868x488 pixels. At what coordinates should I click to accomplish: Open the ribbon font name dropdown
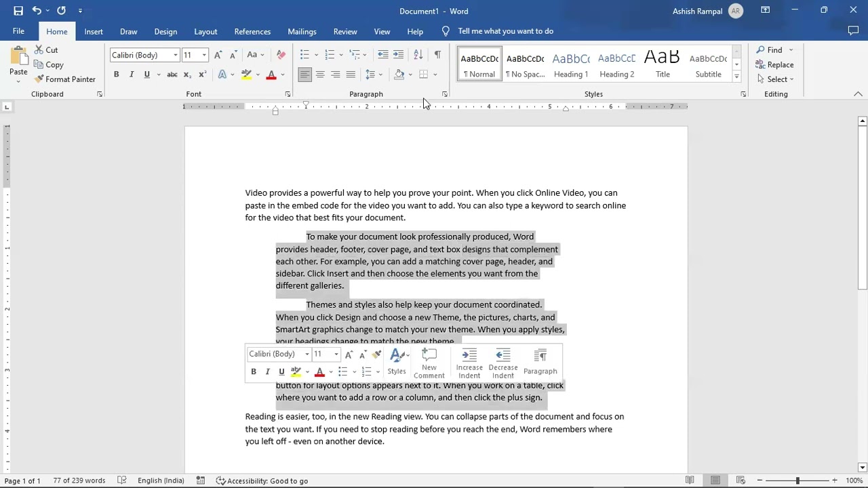pos(176,55)
